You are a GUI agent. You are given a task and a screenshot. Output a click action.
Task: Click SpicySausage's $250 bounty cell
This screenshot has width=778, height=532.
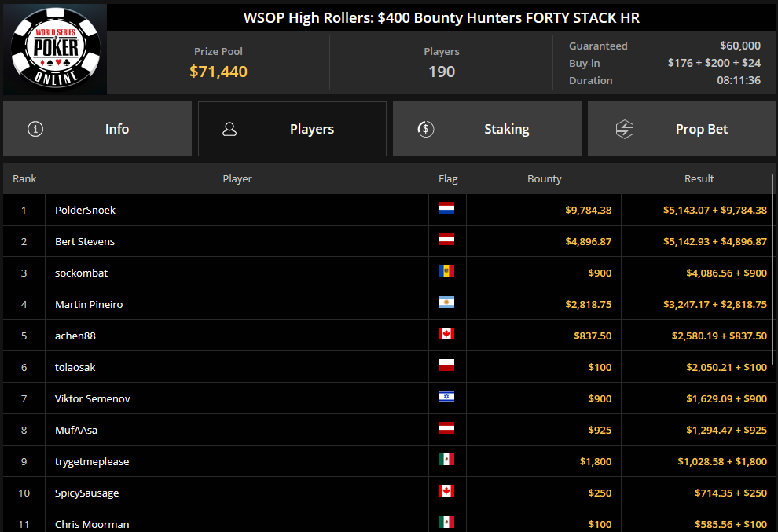(544, 493)
